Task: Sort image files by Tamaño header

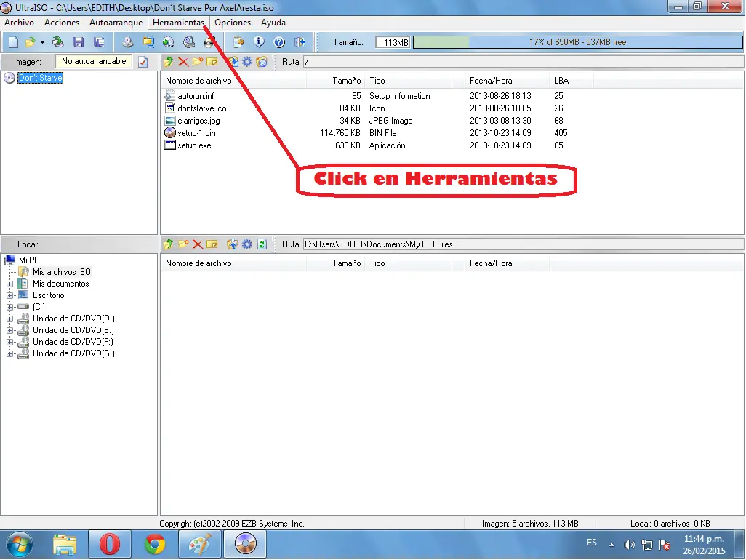Action: 336,81
